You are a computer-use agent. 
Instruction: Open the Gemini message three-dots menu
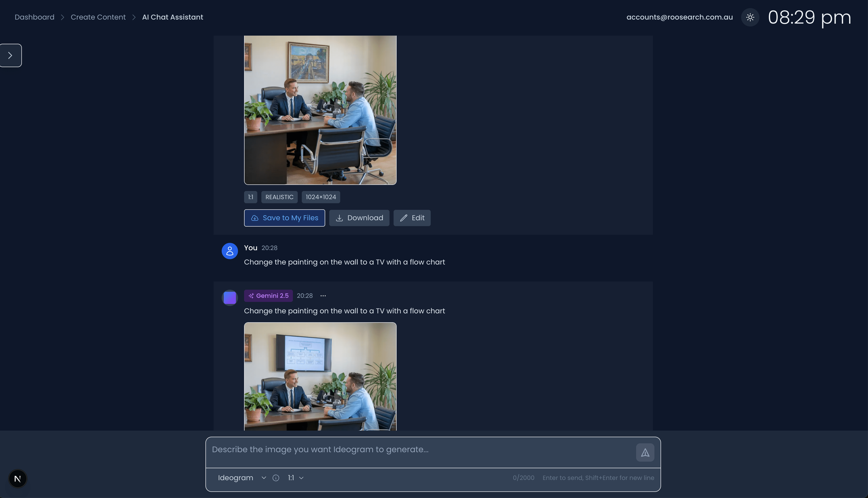point(323,296)
